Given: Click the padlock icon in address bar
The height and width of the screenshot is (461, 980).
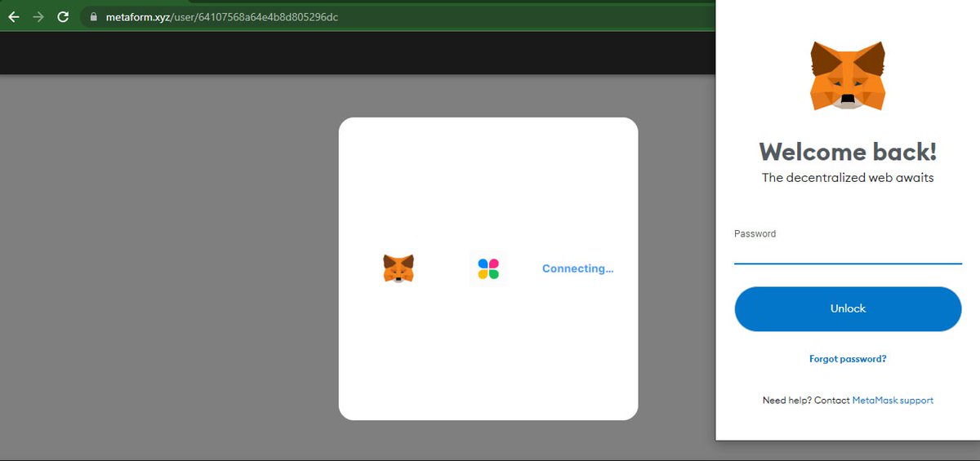Looking at the screenshot, I should tap(93, 16).
